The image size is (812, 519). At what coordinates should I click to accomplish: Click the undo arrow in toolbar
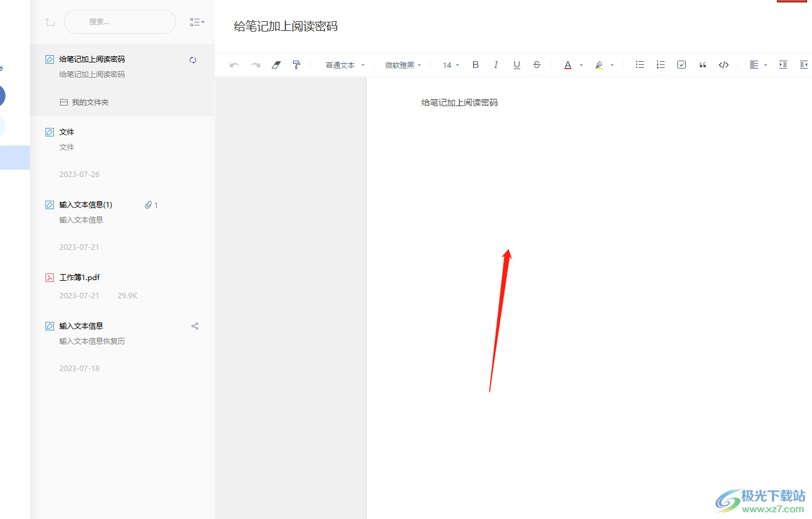click(234, 65)
